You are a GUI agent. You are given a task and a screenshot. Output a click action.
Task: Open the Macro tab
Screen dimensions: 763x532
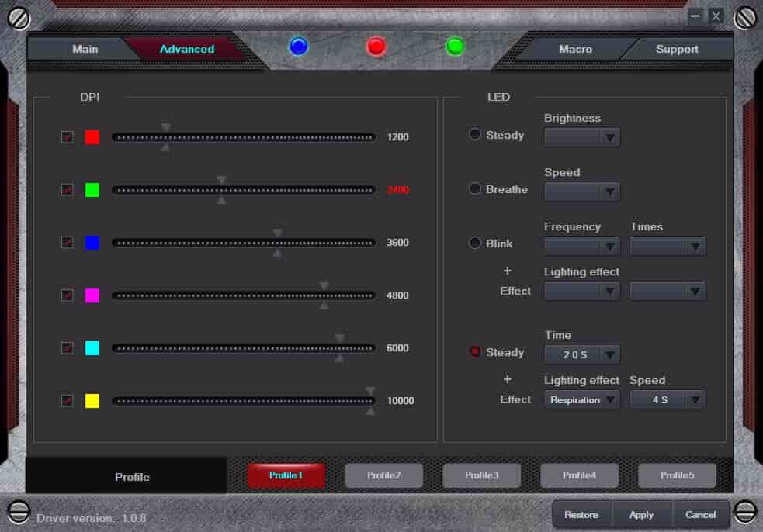(576, 49)
